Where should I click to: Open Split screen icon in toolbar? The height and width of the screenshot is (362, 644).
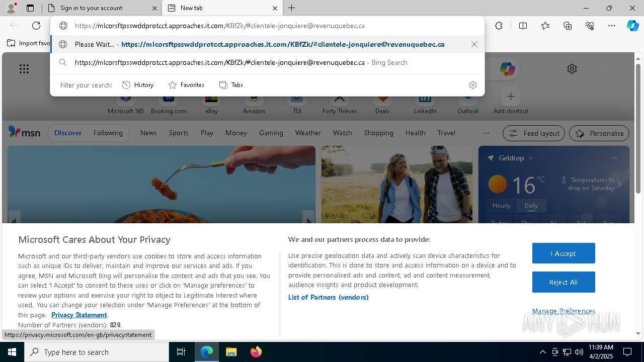[523, 26]
